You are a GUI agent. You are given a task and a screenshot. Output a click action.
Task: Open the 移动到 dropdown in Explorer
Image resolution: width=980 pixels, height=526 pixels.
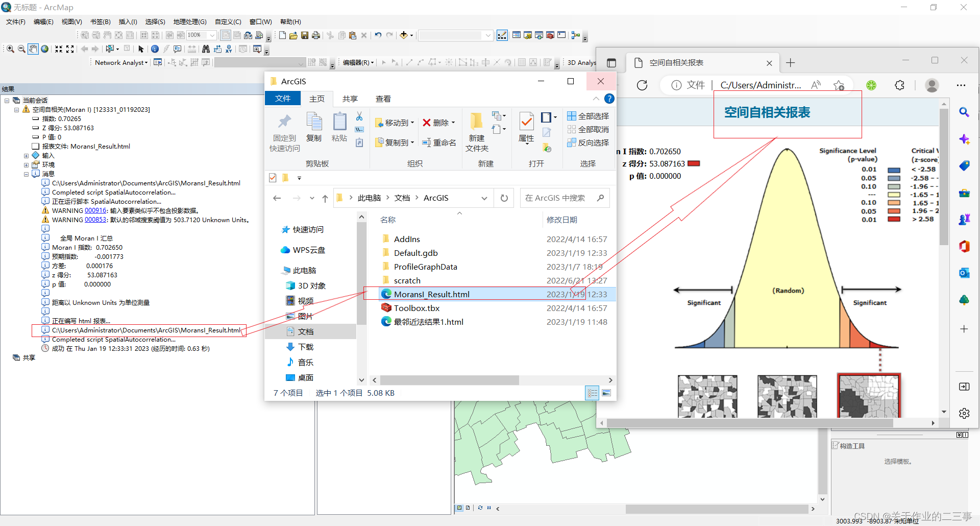[395, 123]
